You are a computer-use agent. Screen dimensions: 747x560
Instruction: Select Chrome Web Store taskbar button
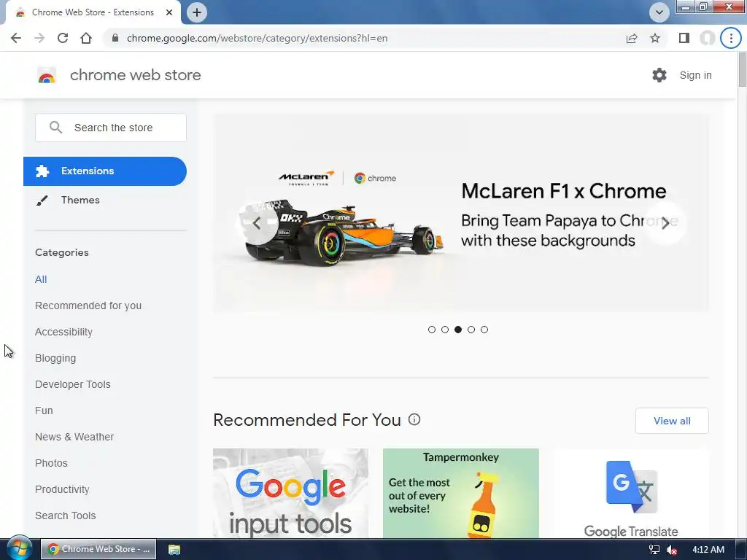tap(98, 549)
